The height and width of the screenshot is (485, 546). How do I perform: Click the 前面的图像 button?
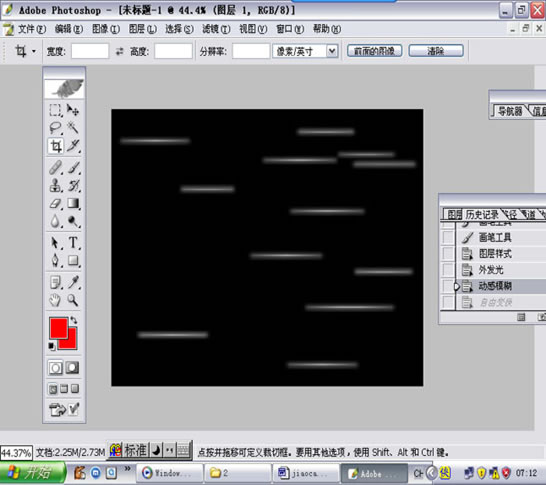pyautogui.click(x=374, y=51)
